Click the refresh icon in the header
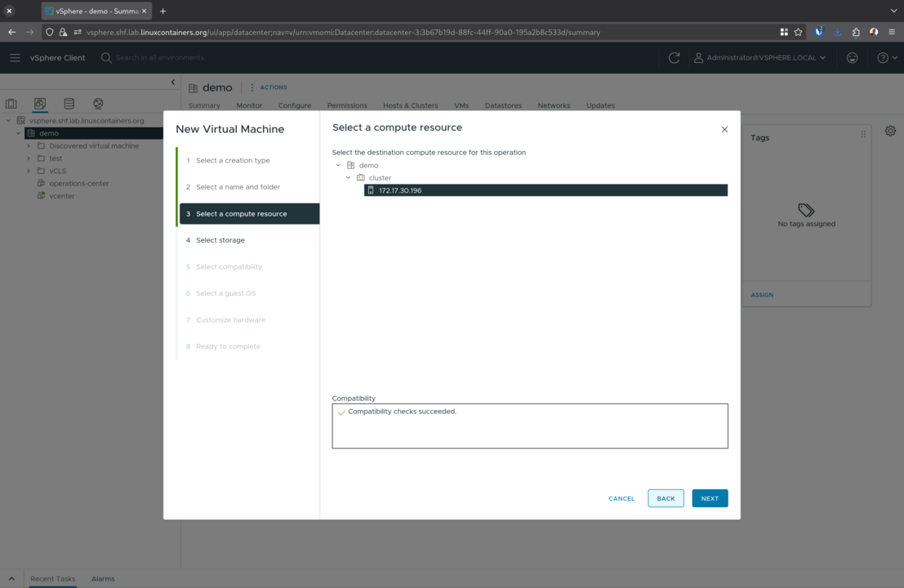The image size is (904, 588). pos(674,58)
